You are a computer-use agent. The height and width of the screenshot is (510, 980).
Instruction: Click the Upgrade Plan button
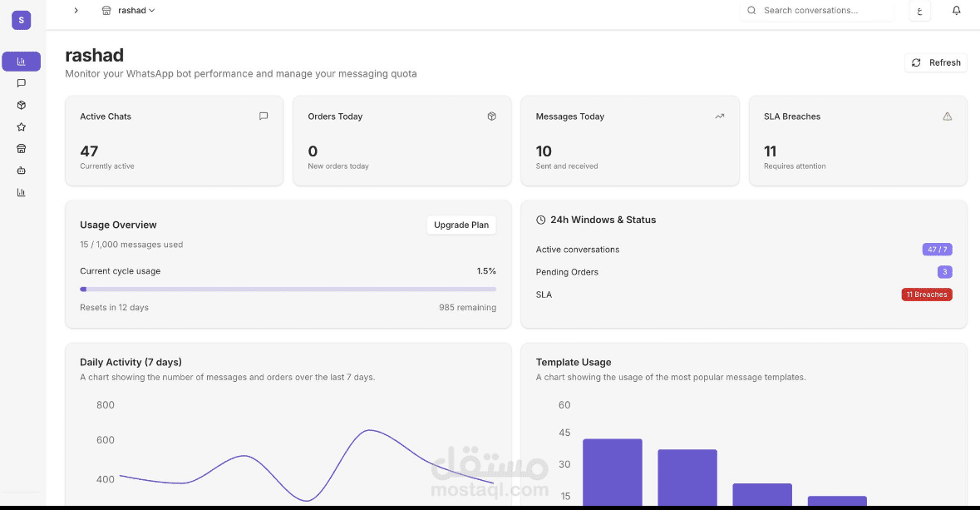461,225
